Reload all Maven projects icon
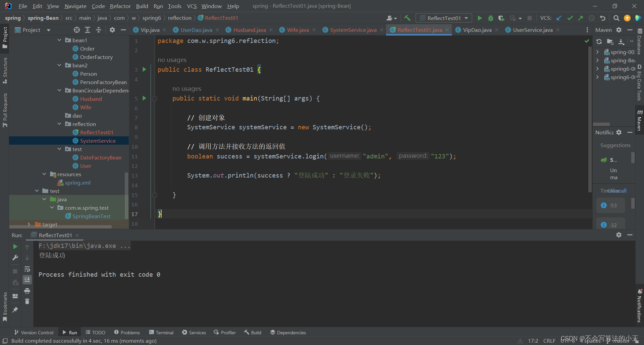 point(599,42)
